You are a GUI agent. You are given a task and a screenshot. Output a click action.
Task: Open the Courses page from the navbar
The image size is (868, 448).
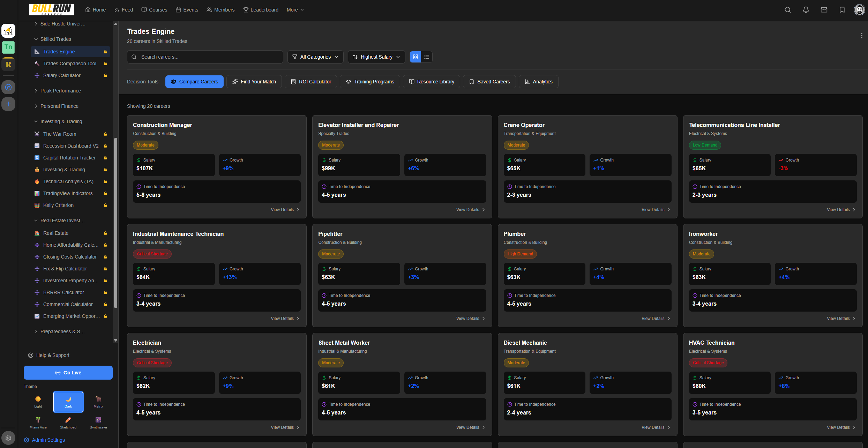[154, 9]
